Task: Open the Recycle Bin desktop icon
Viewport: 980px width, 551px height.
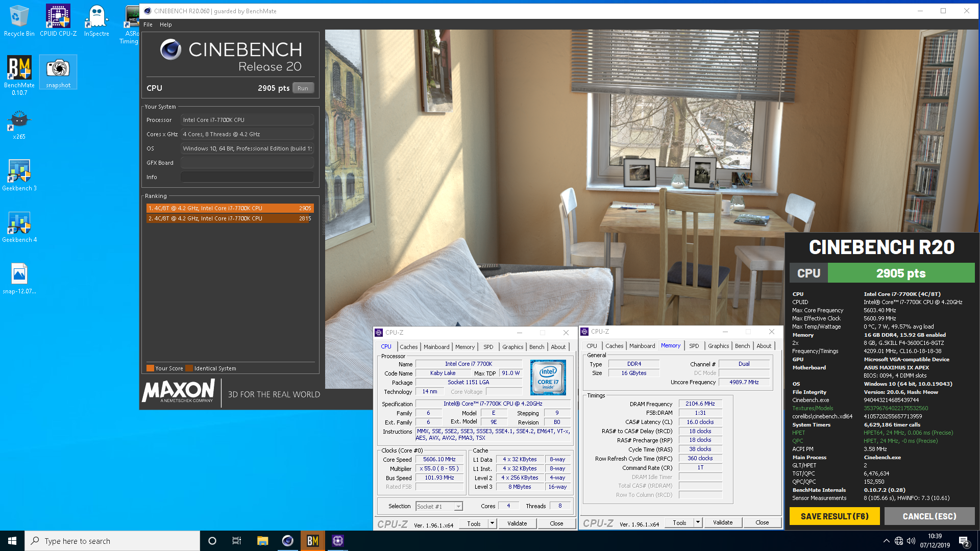Action: pos(19,20)
